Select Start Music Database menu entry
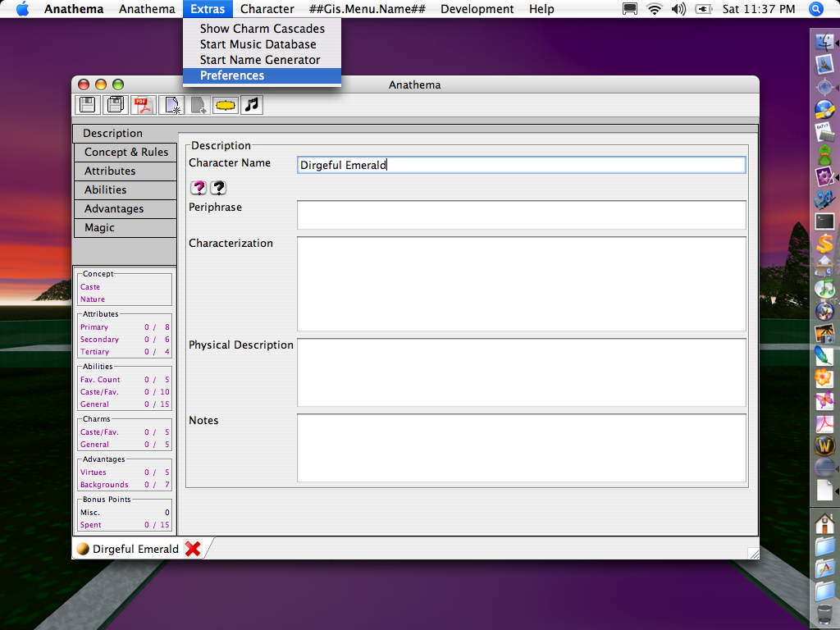Image resolution: width=840 pixels, height=630 pixels. (262, 44)
